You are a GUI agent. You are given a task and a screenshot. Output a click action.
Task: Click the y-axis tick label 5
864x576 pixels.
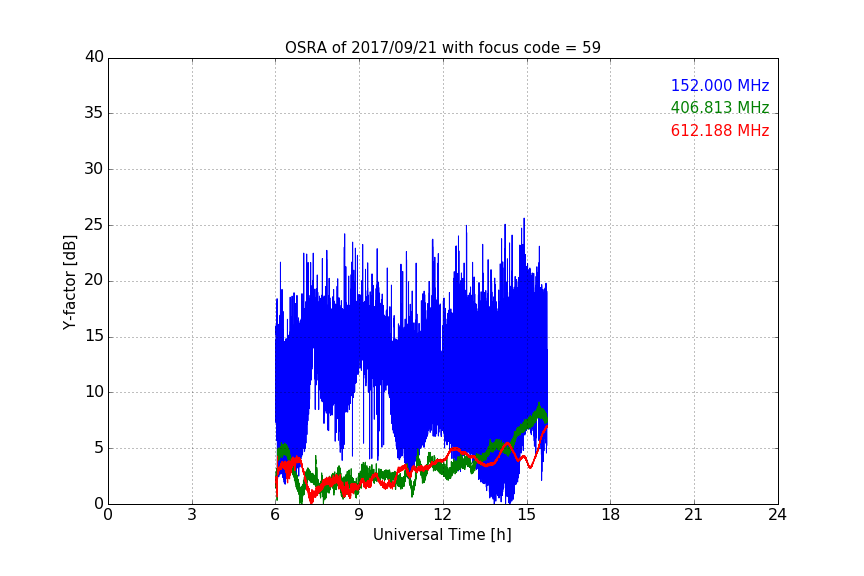[x=99, y=448]
